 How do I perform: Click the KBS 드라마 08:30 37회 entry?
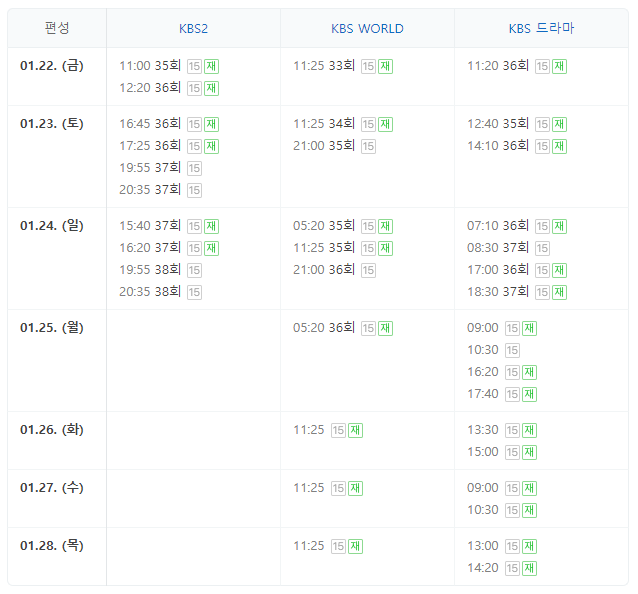click(x=498, y=248)
